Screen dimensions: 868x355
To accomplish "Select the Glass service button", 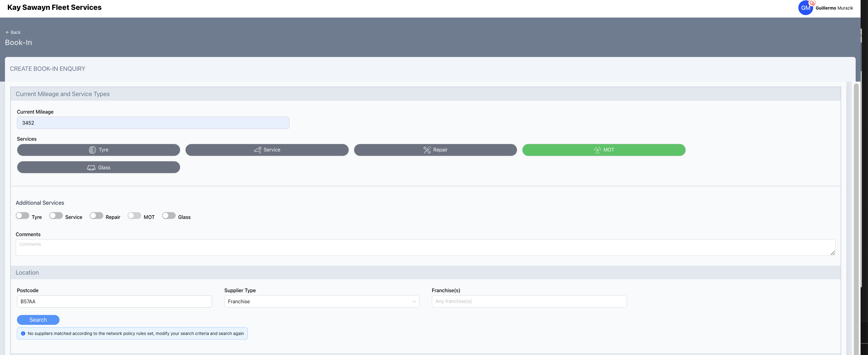I will [x=98, y=167].
